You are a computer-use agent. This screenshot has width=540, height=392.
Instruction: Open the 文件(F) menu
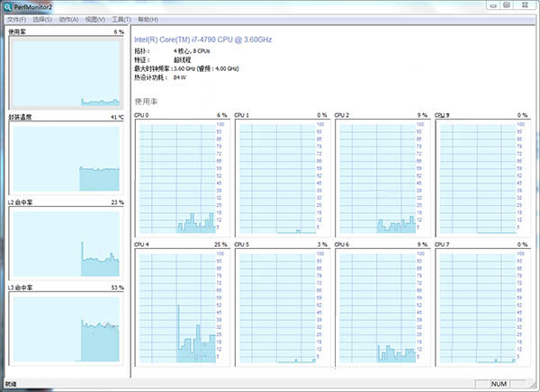click(x=16, y=19)
